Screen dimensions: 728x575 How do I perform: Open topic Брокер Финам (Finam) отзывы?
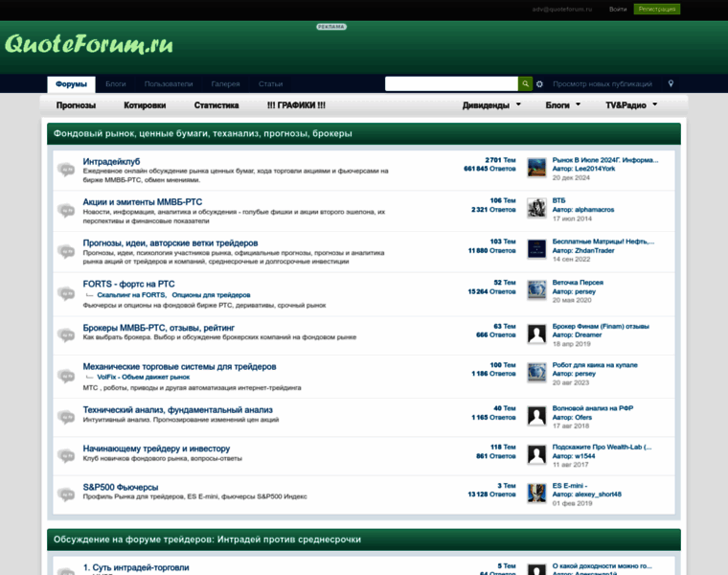601,326
